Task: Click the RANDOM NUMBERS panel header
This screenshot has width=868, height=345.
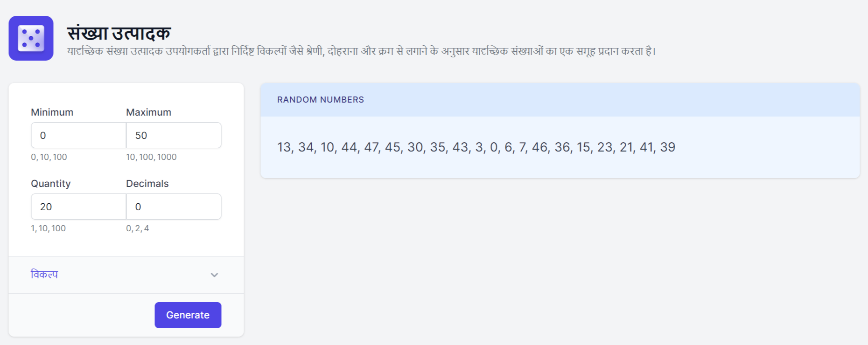Action: click(x=321, y=100)
